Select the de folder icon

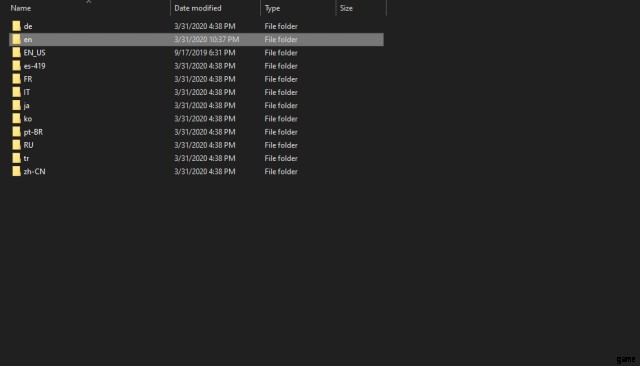(x=16, y=26)
